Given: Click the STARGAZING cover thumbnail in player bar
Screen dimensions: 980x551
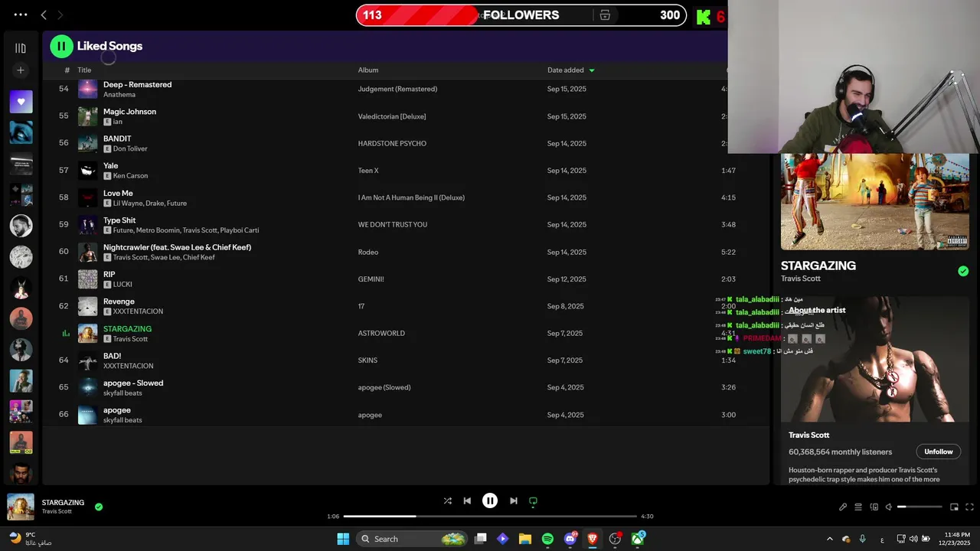Looking at the screenshot, I should 21,507.
